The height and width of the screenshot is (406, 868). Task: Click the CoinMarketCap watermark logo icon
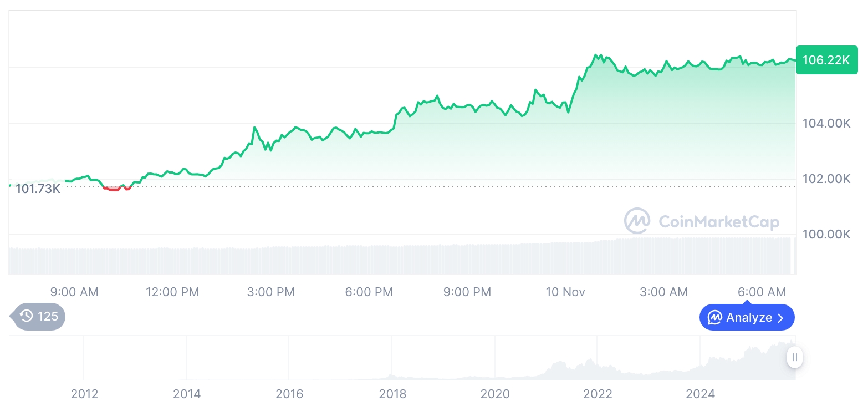tap(637, 221)
